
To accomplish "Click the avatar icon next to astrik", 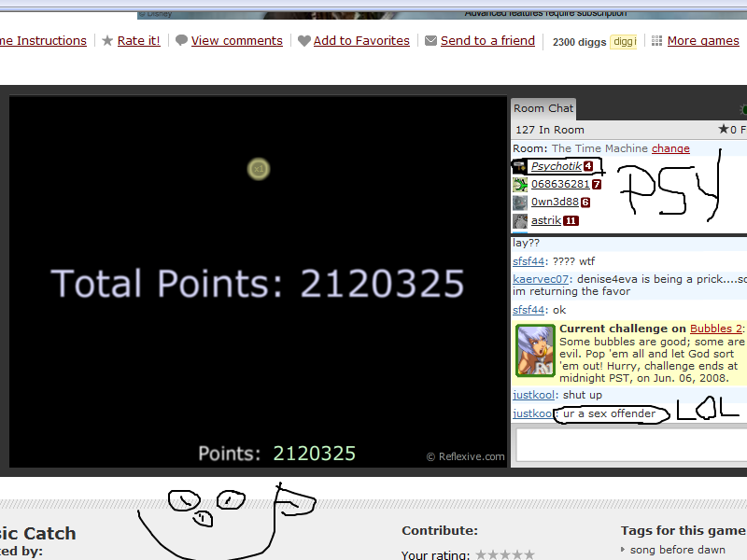I will point(520,221).
